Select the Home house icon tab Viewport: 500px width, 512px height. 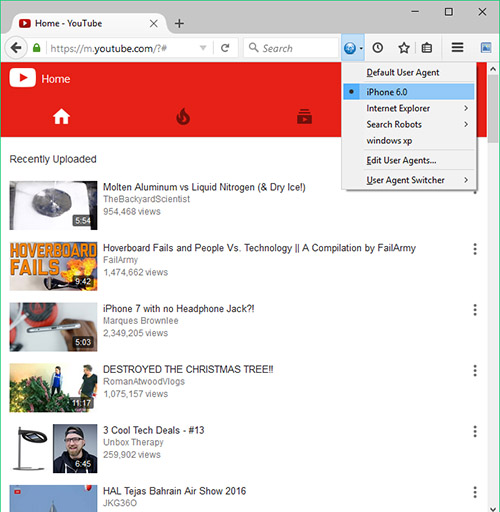[61, 117]
